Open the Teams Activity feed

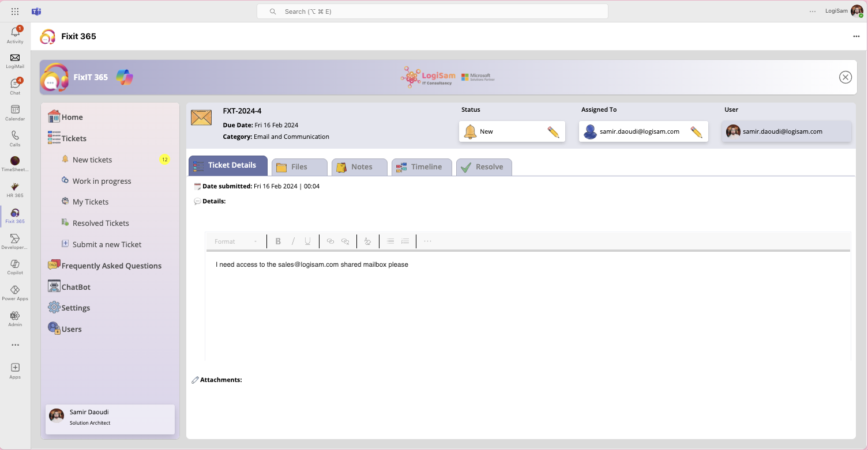(15, 35)
